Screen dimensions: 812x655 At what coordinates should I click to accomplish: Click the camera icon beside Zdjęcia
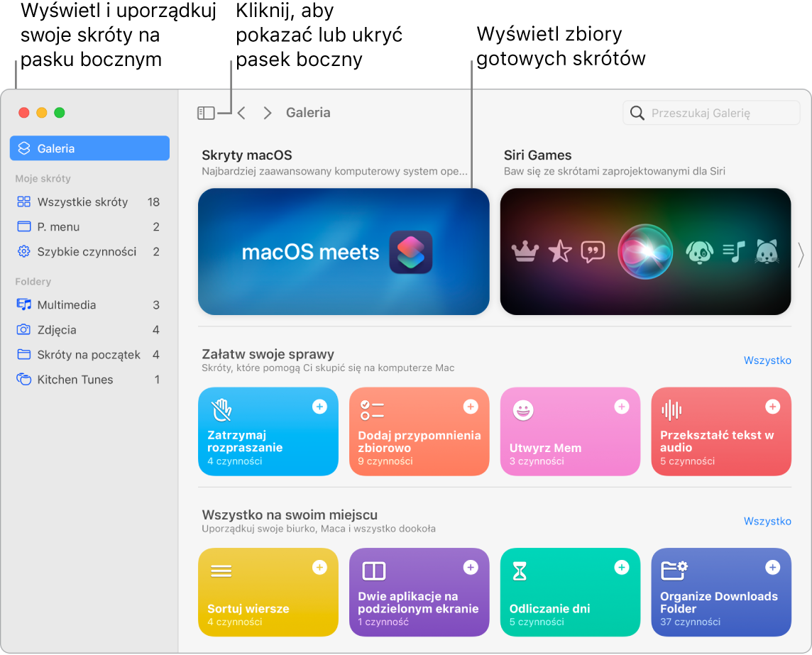click(24, 329)
